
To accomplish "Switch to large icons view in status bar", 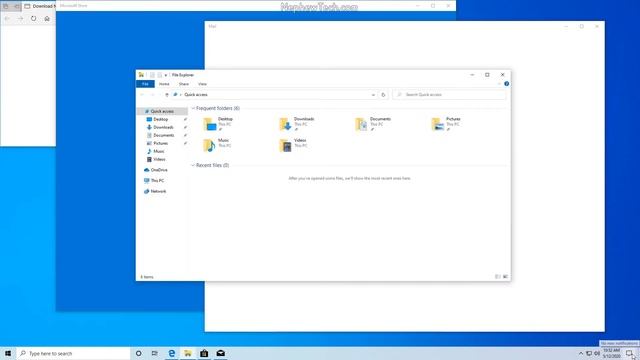I will (x=505, y=277).
